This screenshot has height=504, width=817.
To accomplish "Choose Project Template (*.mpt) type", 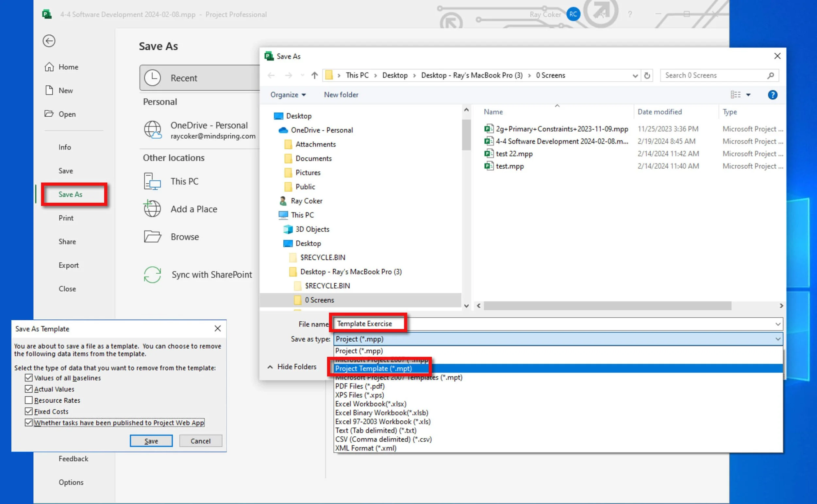I will tap(558, 368).
